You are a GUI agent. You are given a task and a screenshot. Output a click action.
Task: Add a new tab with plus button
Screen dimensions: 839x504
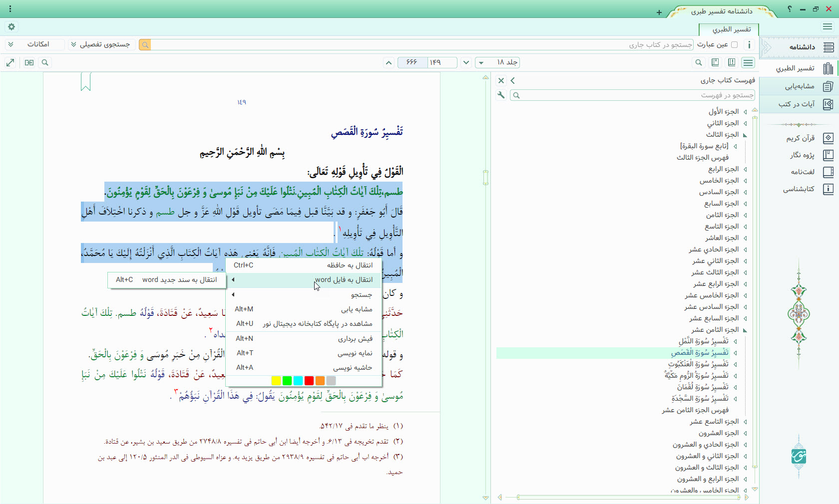tap(659, 12)
